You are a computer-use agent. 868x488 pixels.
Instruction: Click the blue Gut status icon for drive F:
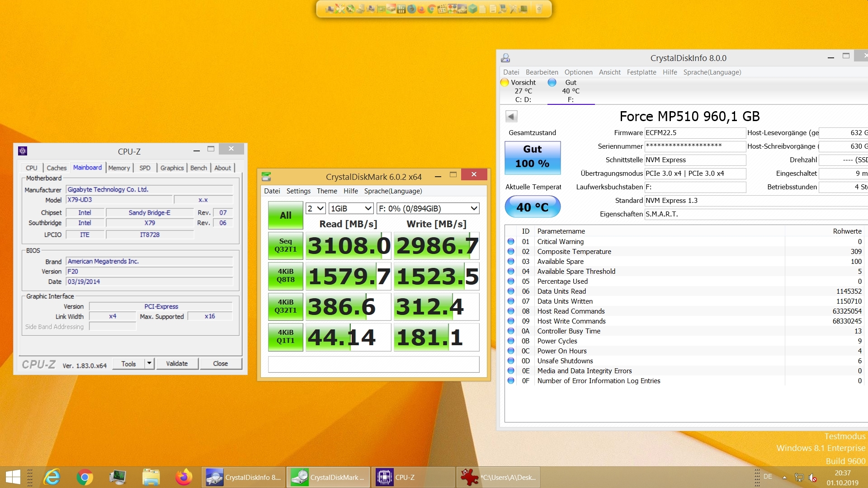[x=552, y=82]
